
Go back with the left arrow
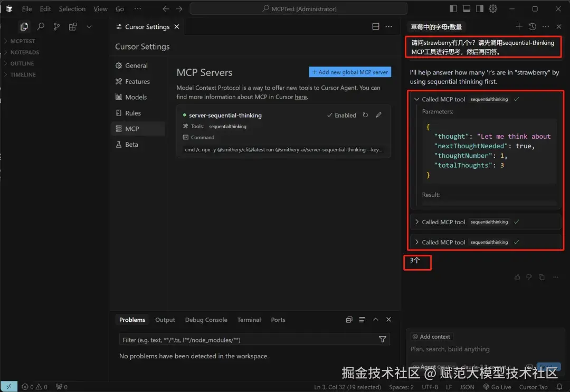click(166, 9)
